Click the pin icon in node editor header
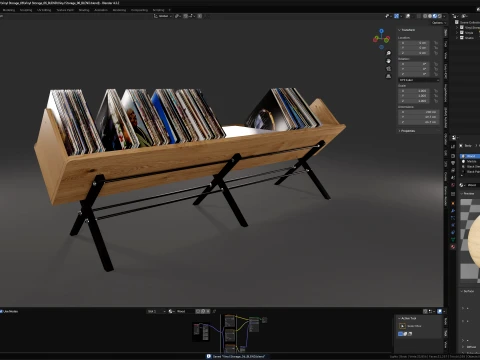The width and height of the screenshot is (480, 360). 214,311
